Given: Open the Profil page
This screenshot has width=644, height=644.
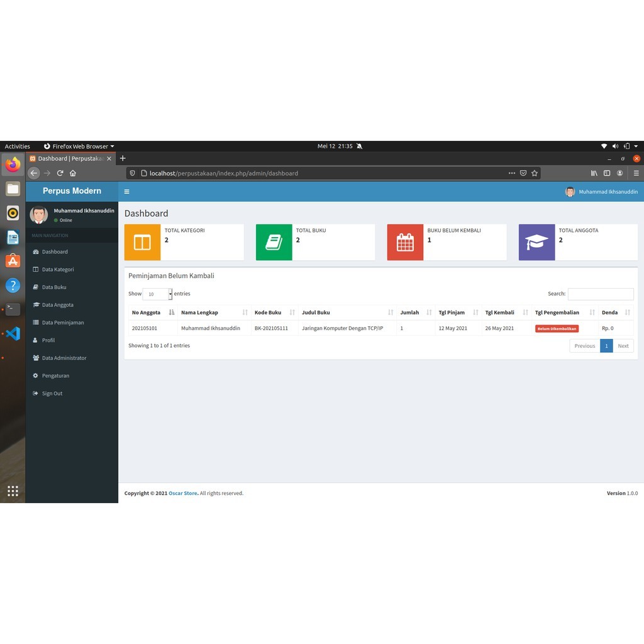Looking at the screenshot, I should coord(48,340).
